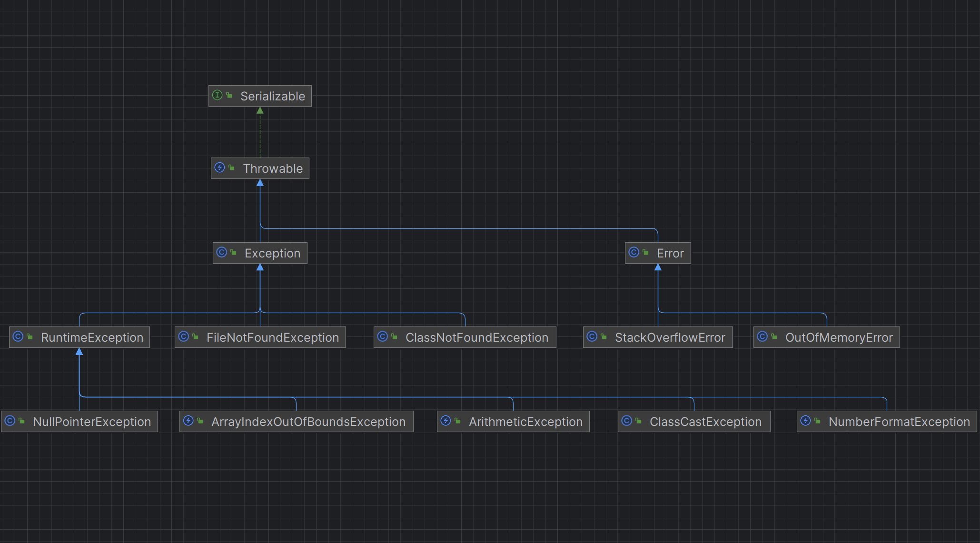Click the visibility lock icon on ArithmeticException
This screenshot has height=543, width=980.
pyautogui.click(x=458, y=421)
